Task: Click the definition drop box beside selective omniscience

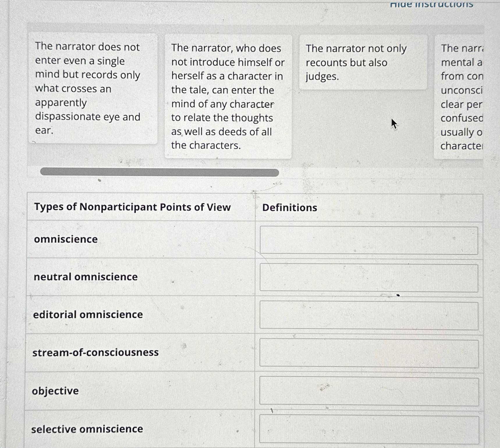Action: (x=370, y=428)
